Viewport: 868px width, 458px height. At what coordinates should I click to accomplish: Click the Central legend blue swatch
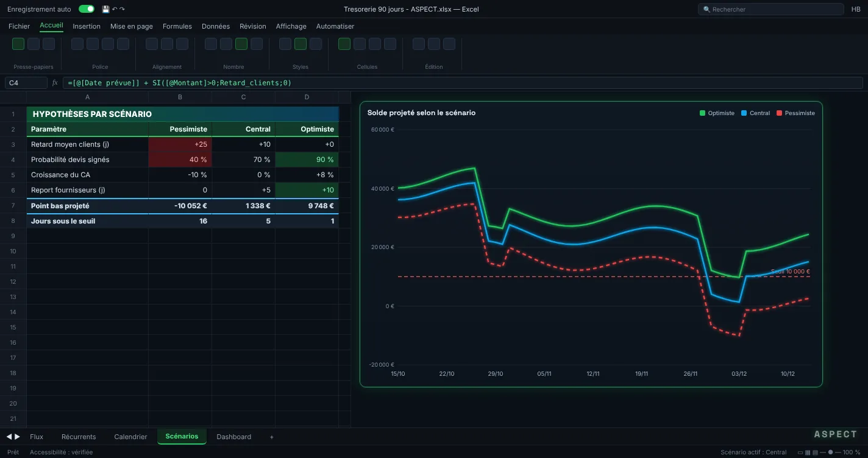[x=744, y=113]
